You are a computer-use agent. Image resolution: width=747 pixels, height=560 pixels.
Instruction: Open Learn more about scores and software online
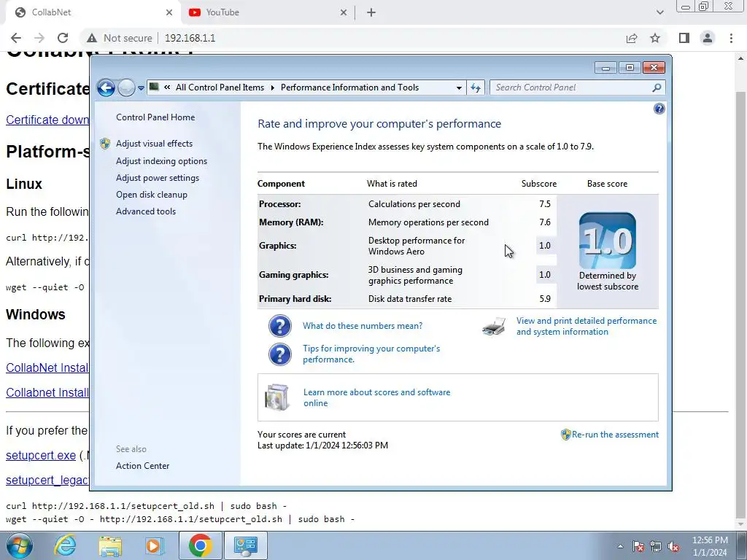pyautogui.click(x=376, y=397)
